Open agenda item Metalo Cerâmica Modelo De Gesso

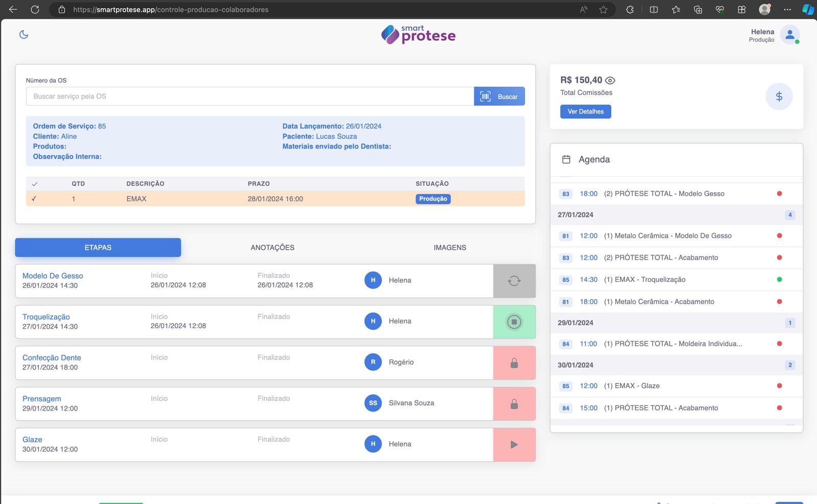(x=677, y=236)
